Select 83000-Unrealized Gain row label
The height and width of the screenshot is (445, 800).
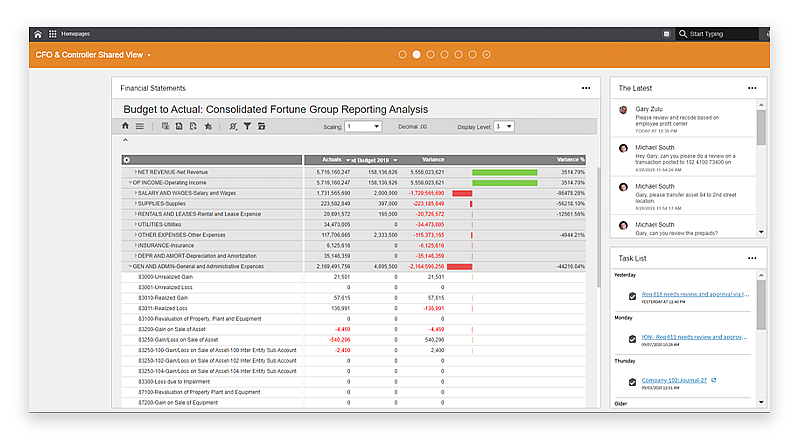[x=165, y=277]
